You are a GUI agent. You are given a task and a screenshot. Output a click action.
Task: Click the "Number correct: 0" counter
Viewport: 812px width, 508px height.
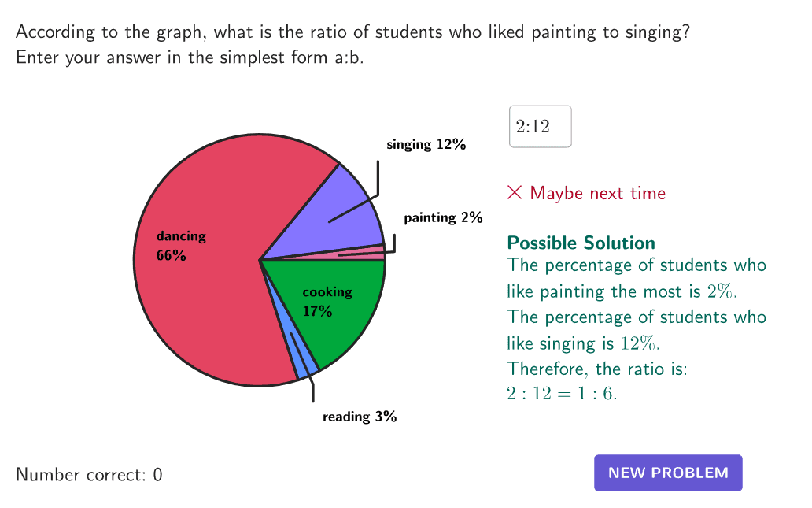[x=89, y=475]
